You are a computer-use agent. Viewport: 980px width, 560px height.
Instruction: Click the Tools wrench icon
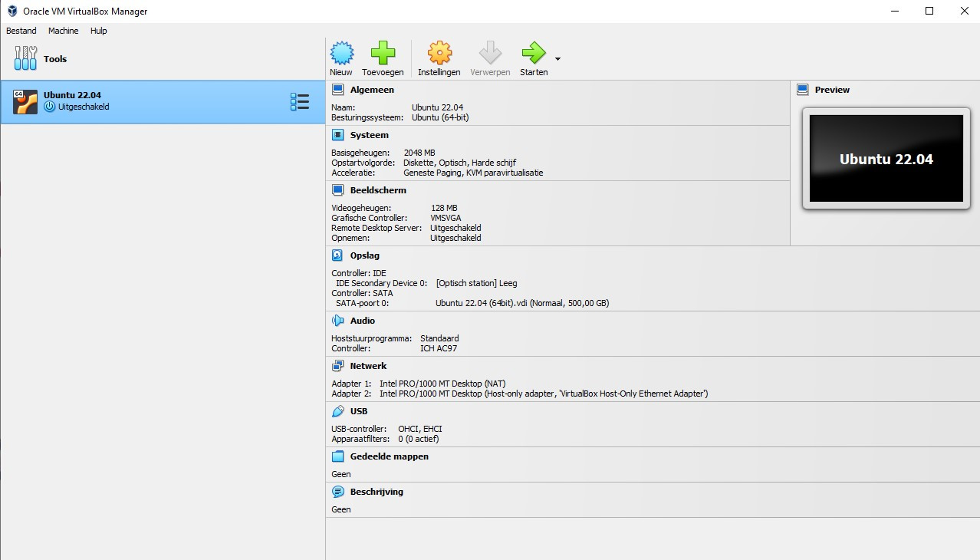tap(25, 58)
